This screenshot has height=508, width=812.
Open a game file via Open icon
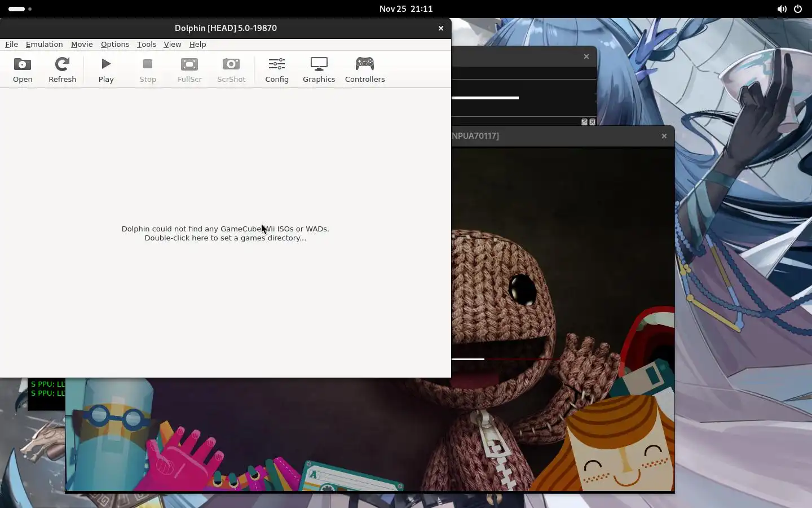(x=23, y=70)
